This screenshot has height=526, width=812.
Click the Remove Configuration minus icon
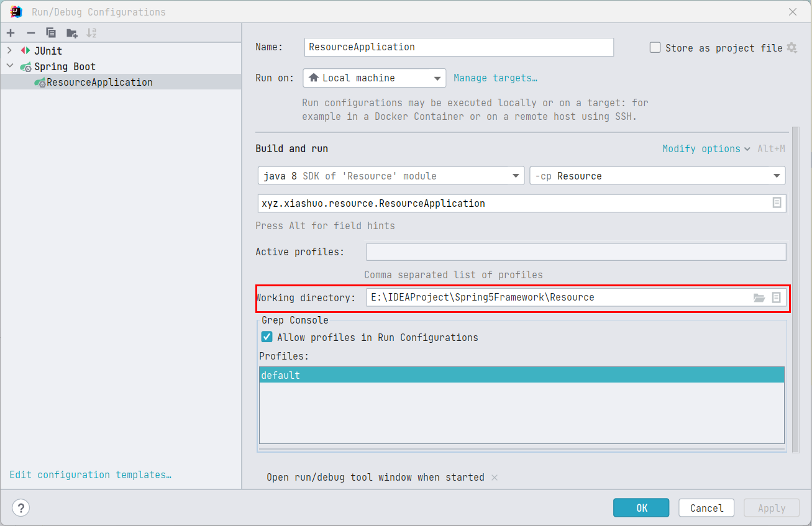click(x=30, y=33)
